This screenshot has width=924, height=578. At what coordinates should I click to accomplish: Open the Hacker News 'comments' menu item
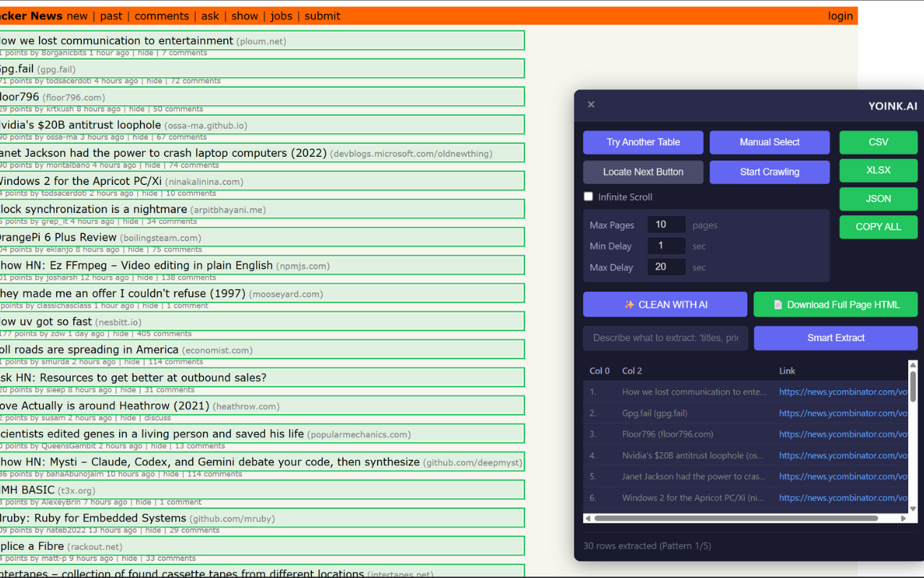click(x=162, y=16)
